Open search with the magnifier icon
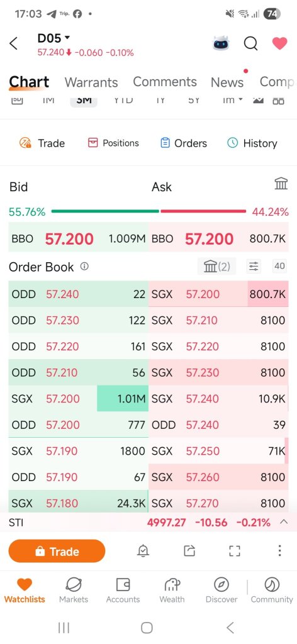The width and height of the screenshot is (297, 644). point(250,43)
